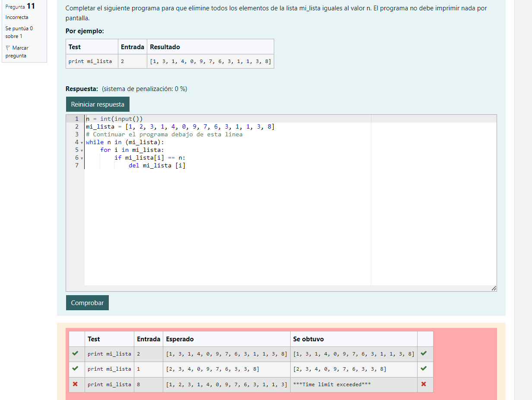532x400 pixels.
Task: Click the flag icon beside Marcar pregunta
Action: coord(8,48)
